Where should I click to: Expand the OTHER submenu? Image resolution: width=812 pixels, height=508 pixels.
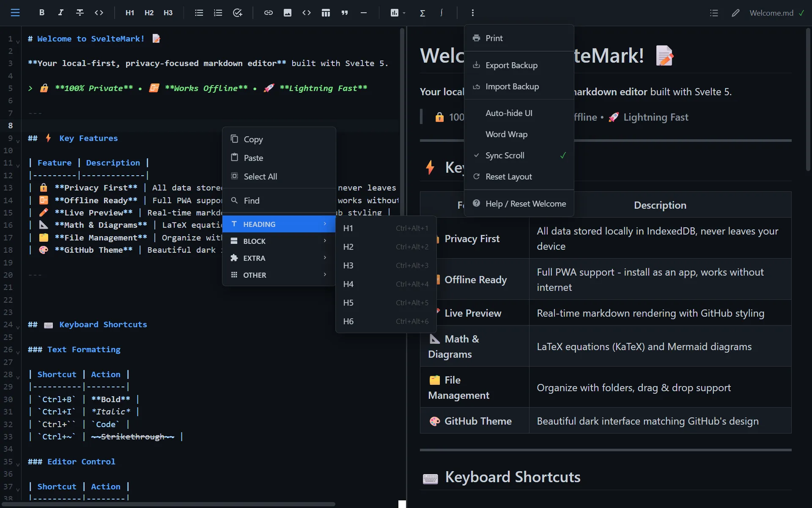[x=279, y=275]
